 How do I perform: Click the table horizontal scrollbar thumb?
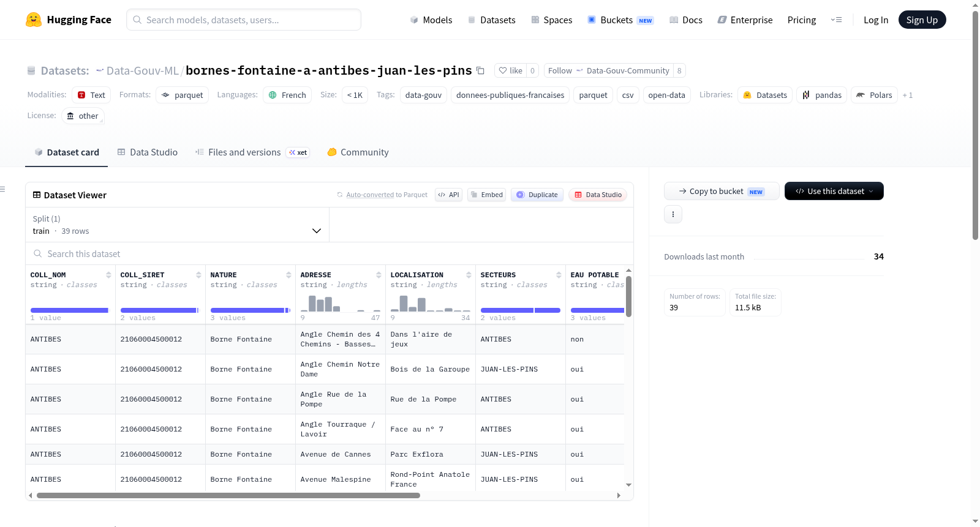[x=228, y=495]
